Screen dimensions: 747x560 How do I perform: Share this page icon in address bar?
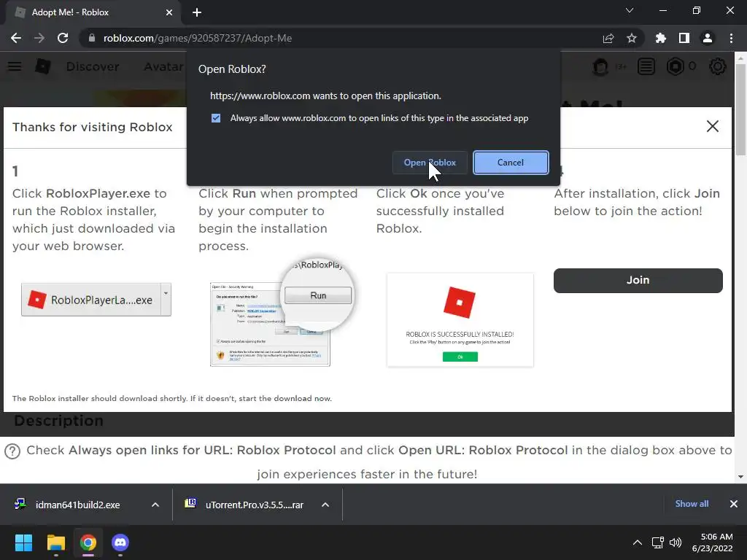pos(608,38)
